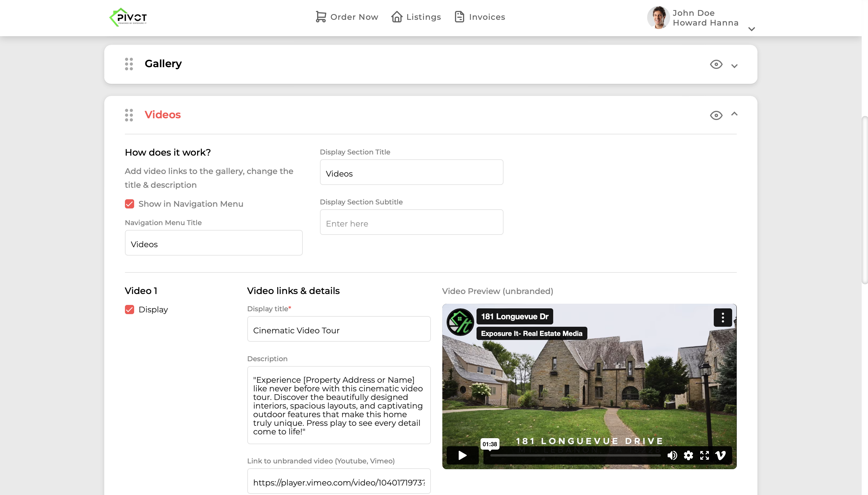Mute the video with volume icon
This screenshot has width=868, height=495.
pos(672,455)
